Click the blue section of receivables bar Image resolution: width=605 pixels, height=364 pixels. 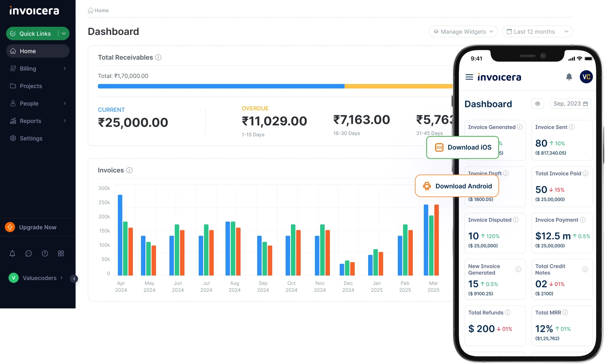[221, 86]
